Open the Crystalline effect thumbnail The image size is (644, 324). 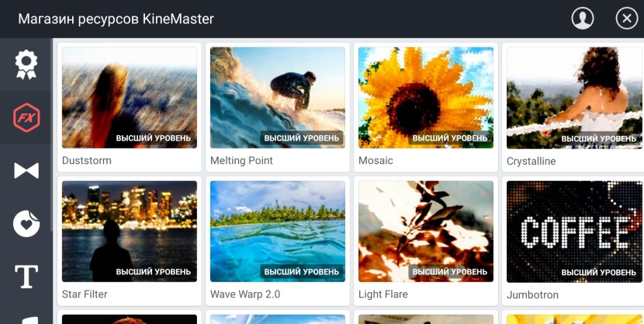575,98
